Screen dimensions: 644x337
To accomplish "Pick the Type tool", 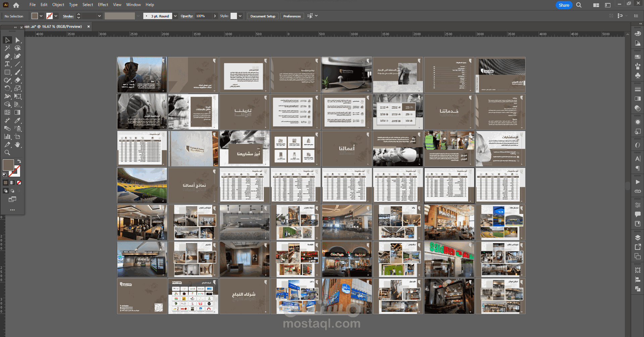I will [x=7, y=64].
